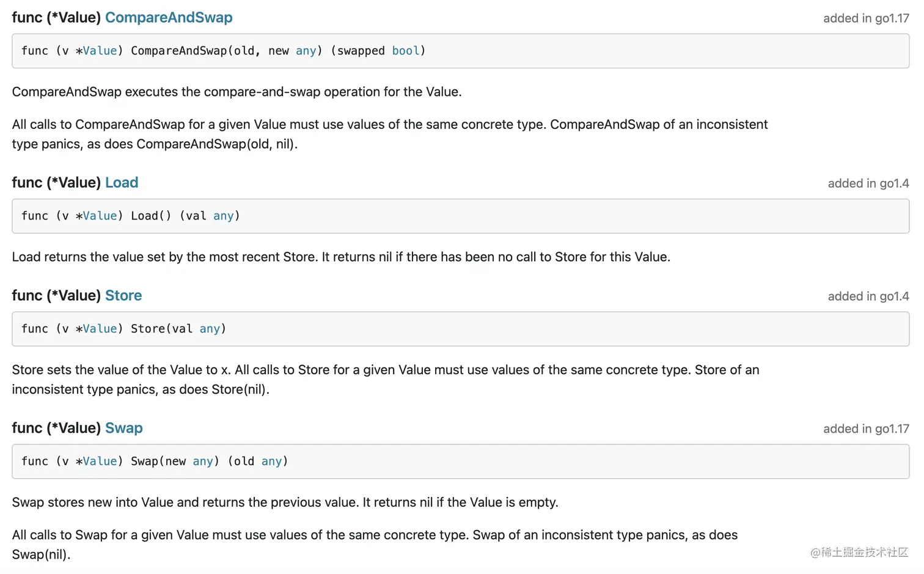Screen dimensions: 924x574
Task: Open the Load heading link
Action: pyautogui.click(x=122, y=182)
